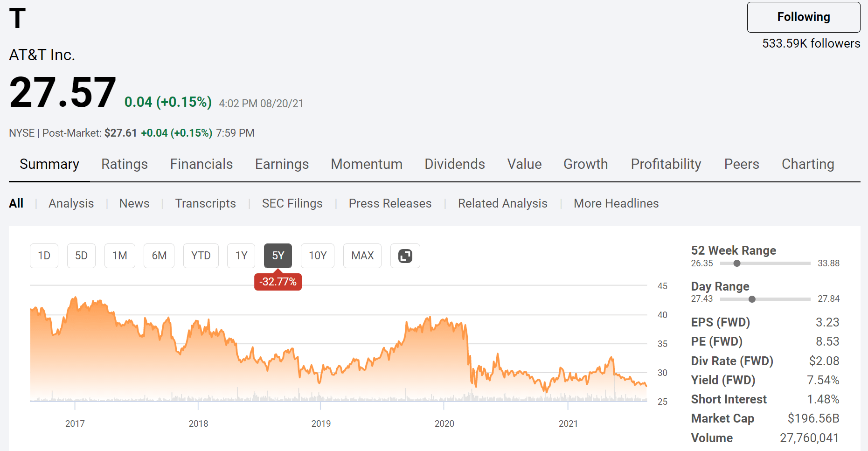
Task: Switch chart to YTD view
Action: (201, 256)
